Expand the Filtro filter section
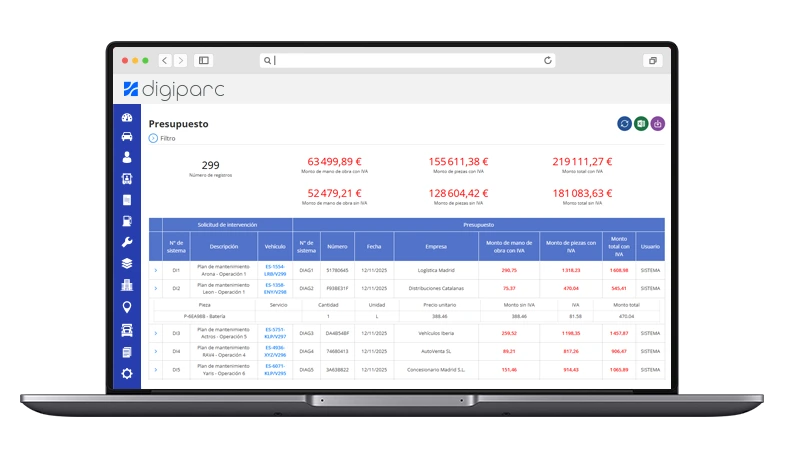This screenshot has width=785, height=458. (153, 139)
